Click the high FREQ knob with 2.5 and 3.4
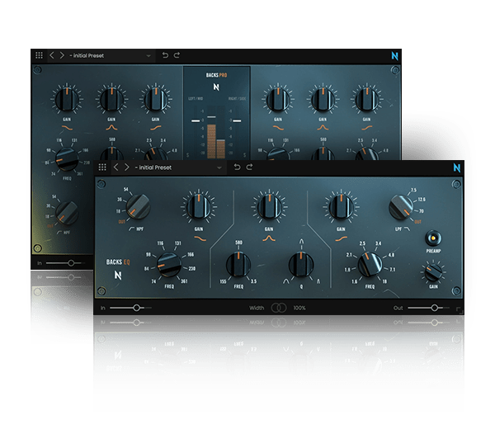This screenshot has width=495, height=448. click(370, 265)
